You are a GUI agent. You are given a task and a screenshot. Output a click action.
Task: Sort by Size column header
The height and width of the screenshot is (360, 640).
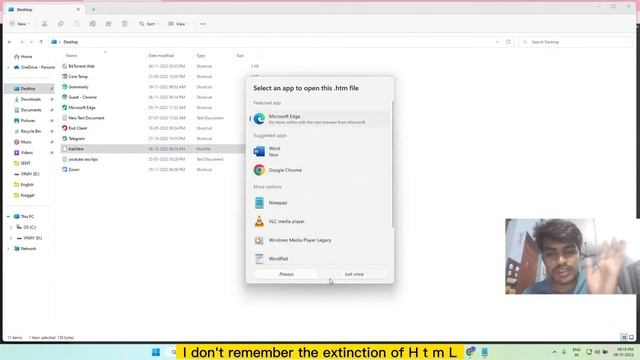(x=240, y=56)
